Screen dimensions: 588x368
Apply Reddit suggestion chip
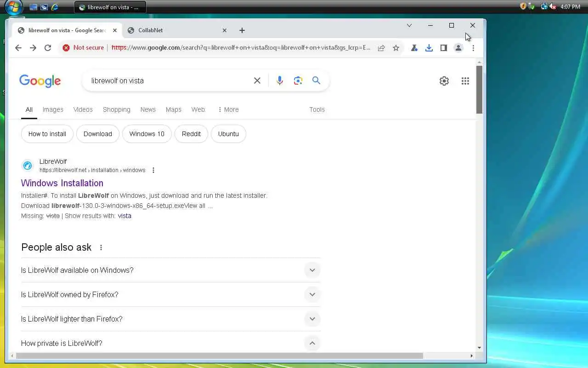click(x=191, y=134)
